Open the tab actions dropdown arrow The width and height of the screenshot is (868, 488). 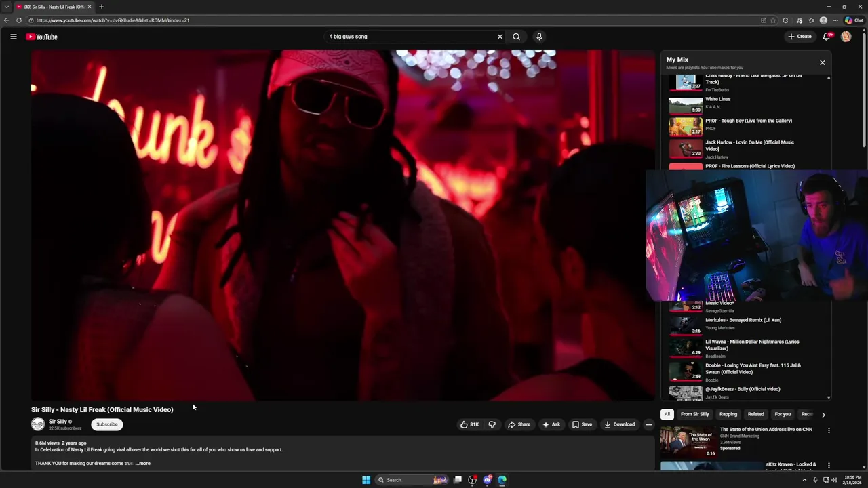click(7, 7)
